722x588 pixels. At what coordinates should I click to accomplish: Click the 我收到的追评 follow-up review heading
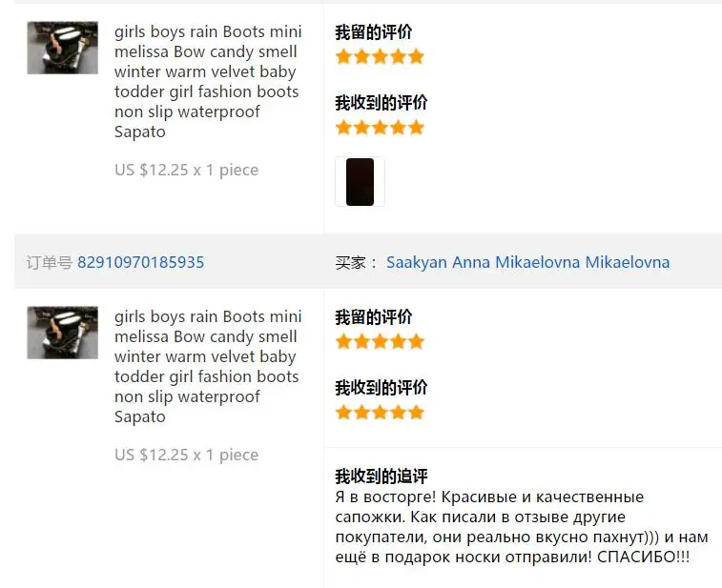(382, 476)
